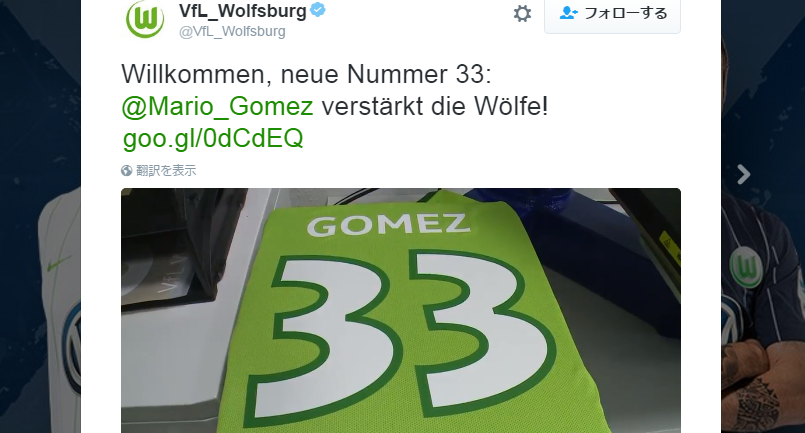Click the GOMEZ name on the shirt
This screenshot has height=433, width=805.
(x=388, y=225)
